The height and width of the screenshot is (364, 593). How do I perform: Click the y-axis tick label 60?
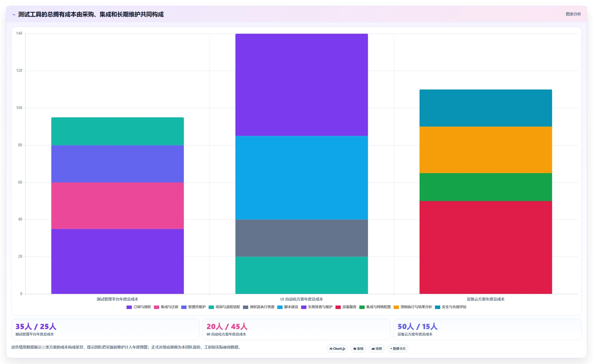(x=20, y=182)
